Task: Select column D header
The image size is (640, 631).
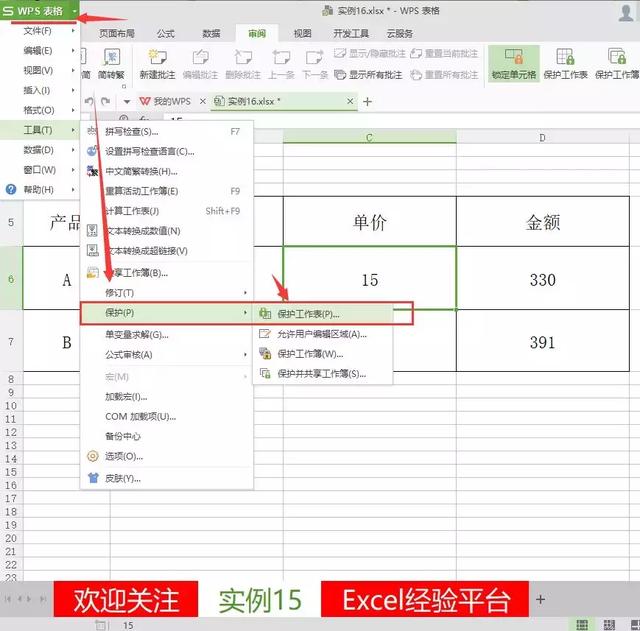Action: coord(542,138)
